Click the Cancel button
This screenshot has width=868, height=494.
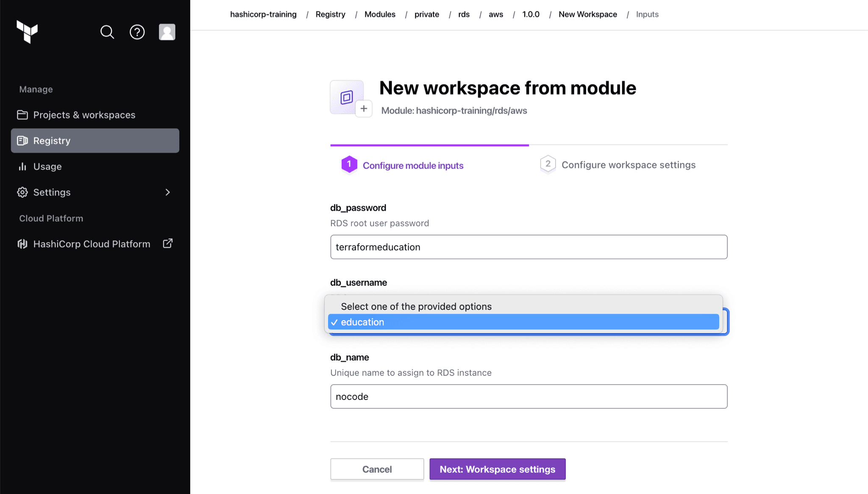[377, 469]
